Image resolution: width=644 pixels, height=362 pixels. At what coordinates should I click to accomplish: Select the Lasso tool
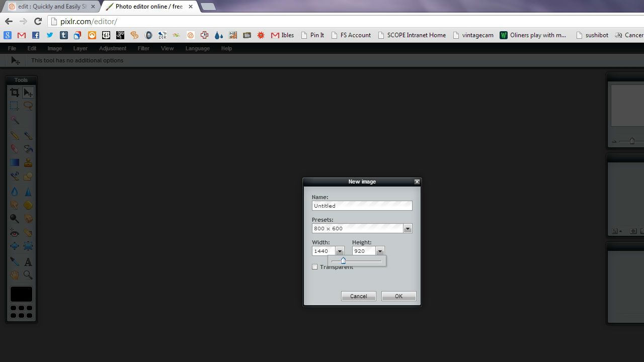click(28, 106)
